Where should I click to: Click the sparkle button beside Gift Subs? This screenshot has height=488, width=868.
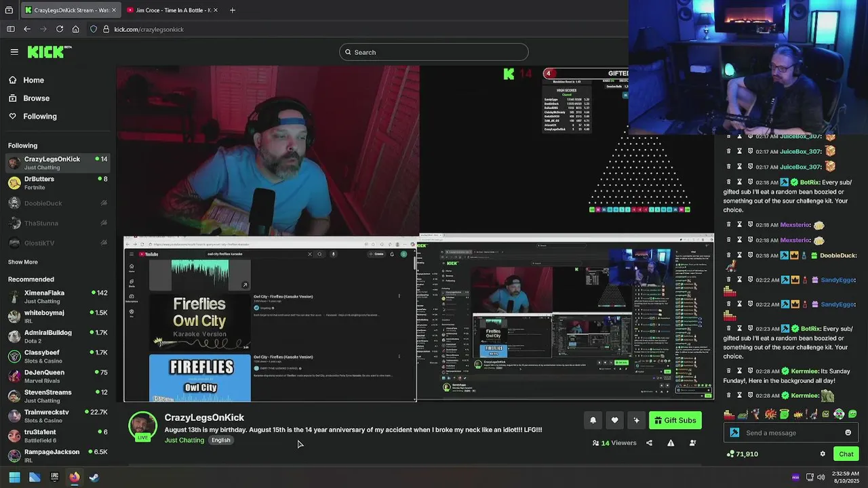pos(636,420)
